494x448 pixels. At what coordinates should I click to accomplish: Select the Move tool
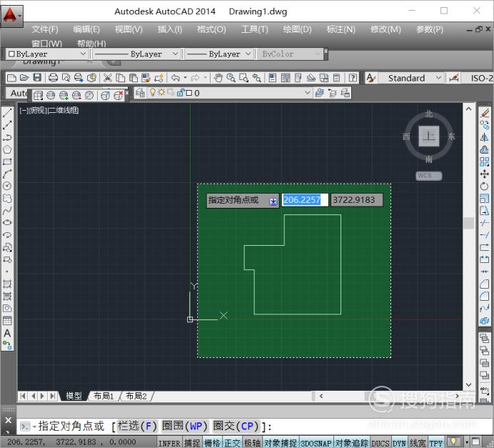click(x=485, y=174)
